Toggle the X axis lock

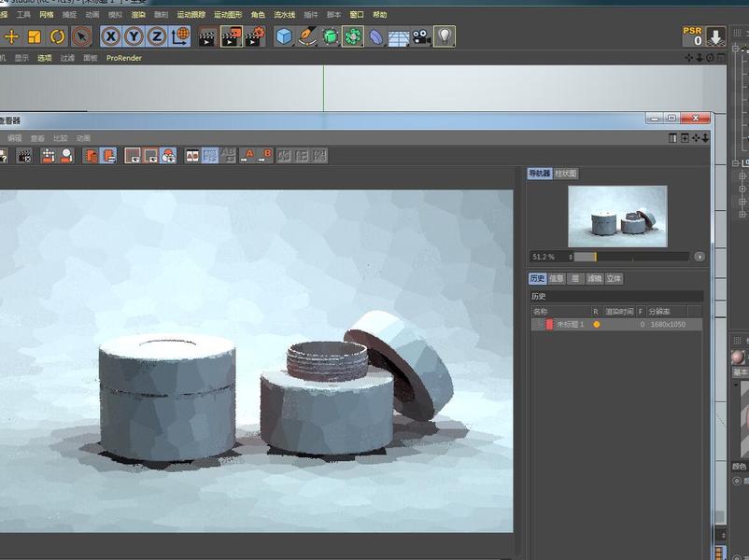coord(111,36)
